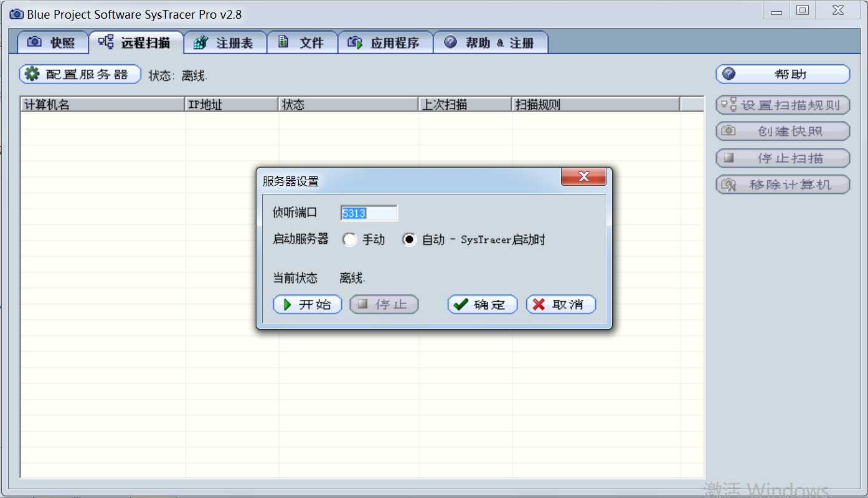Click the icon on 应用程序 tab

pos(355,42)
